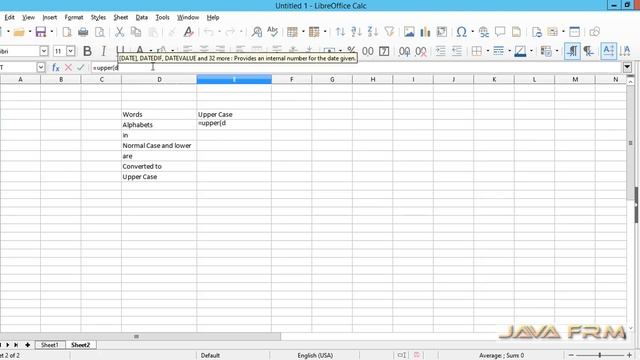Toggle Right-to-Left text direction
Image resolution: width=640 pixels, height=360 pixels.
588,51
